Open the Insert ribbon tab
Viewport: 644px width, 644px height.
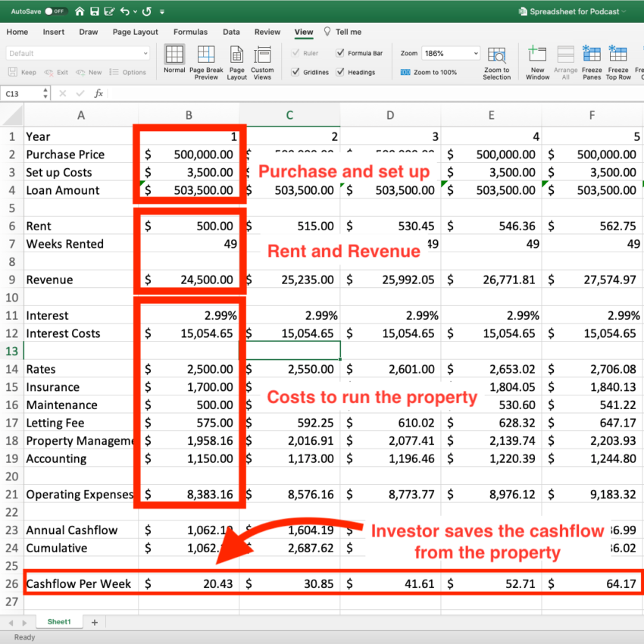pos(53,32)
